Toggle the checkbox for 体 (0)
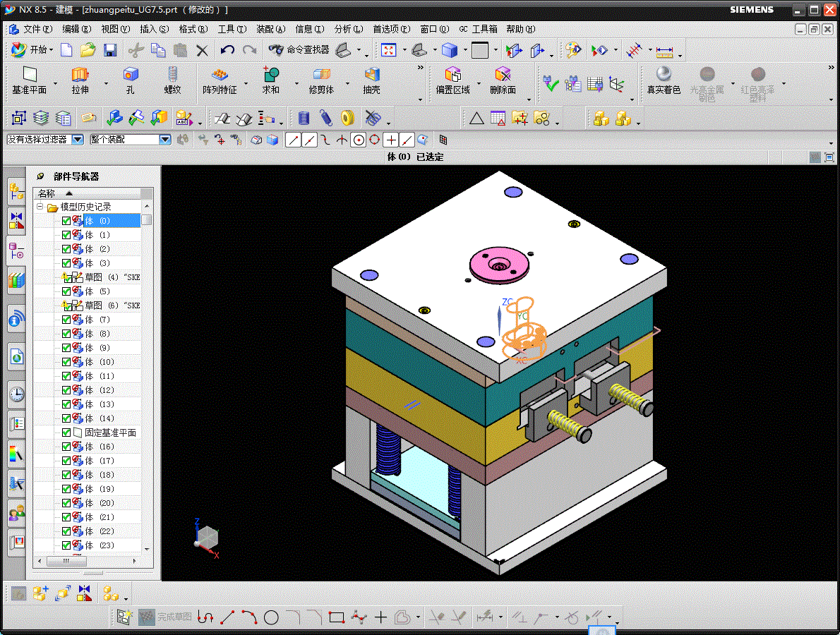 (66, 221)
